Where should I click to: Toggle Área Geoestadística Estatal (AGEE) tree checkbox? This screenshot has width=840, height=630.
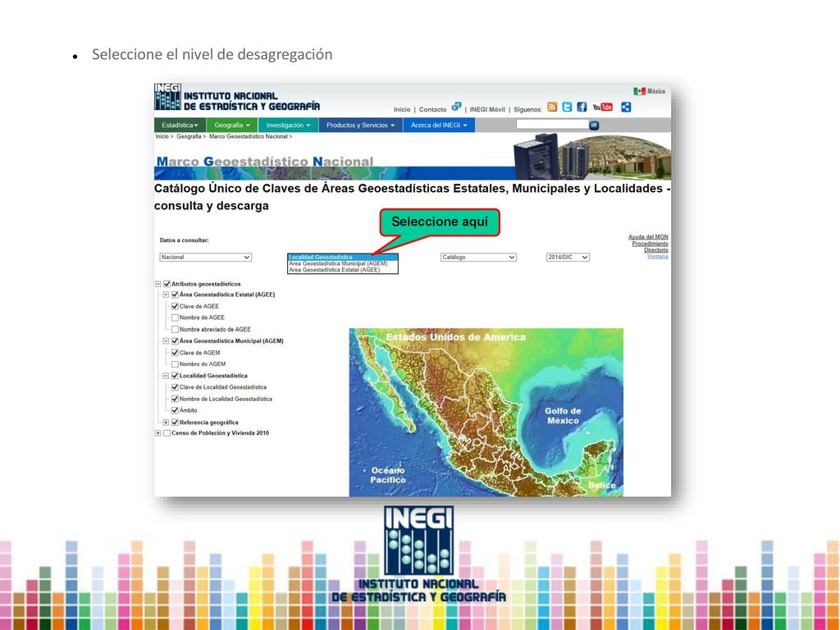[175, 294]
